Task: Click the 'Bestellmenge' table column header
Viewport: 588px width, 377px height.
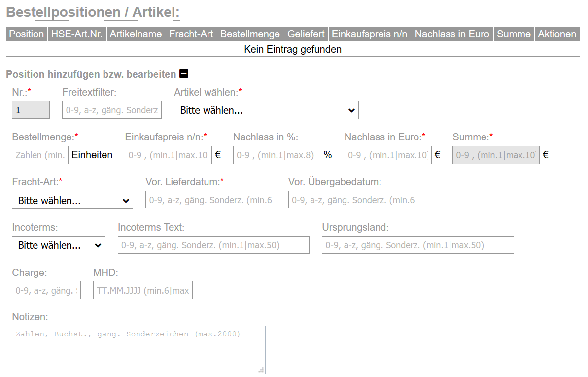Action: [250, 34]
